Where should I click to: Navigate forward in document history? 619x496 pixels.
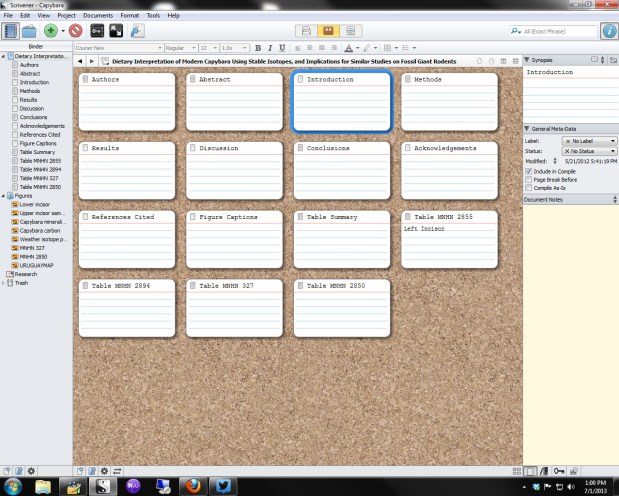pyautogui.click(x=92, y=61)
